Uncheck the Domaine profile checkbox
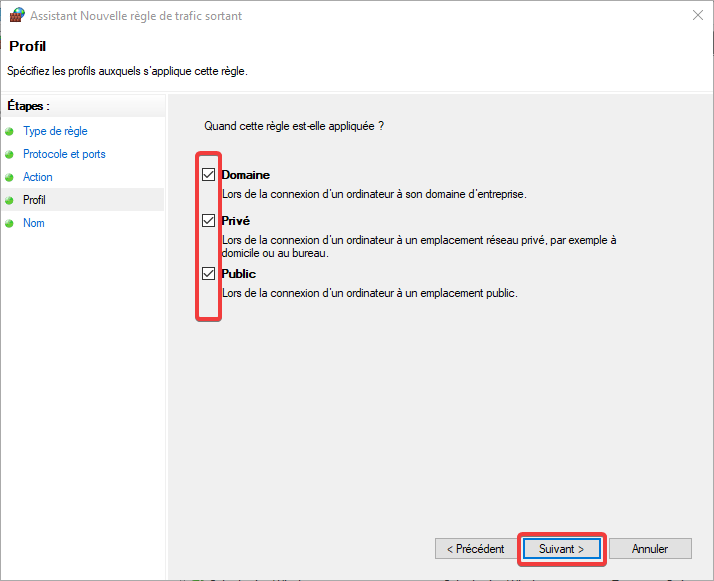 coord(209,174)
